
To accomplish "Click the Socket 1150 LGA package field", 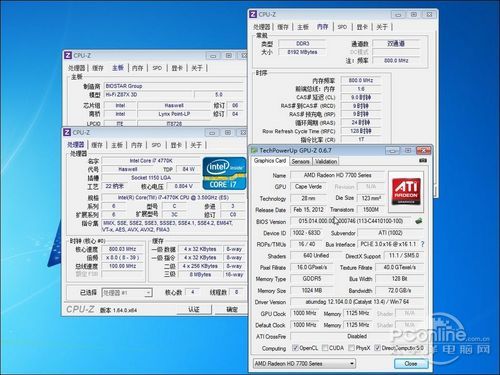I will point(151,178).
